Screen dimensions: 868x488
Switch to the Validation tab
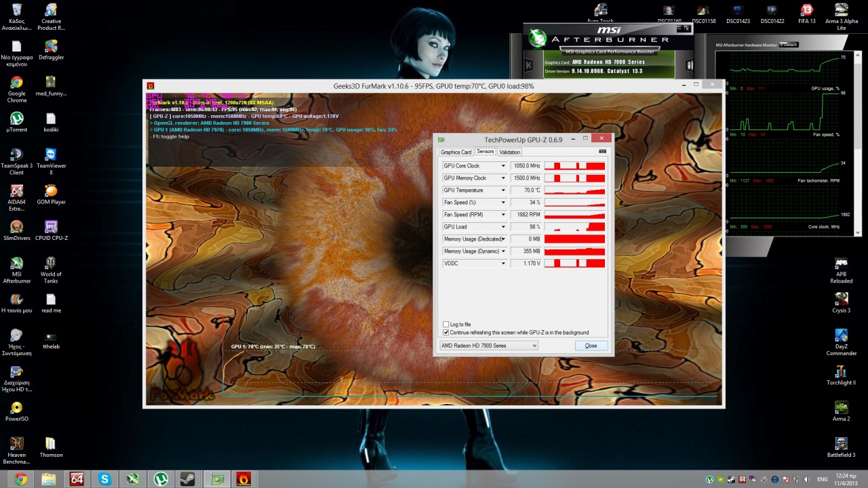tap(509, 152)
